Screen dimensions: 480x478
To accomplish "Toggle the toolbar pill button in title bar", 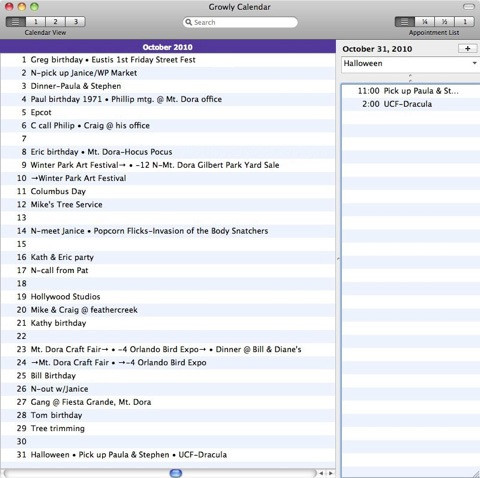I will point(469,7).
